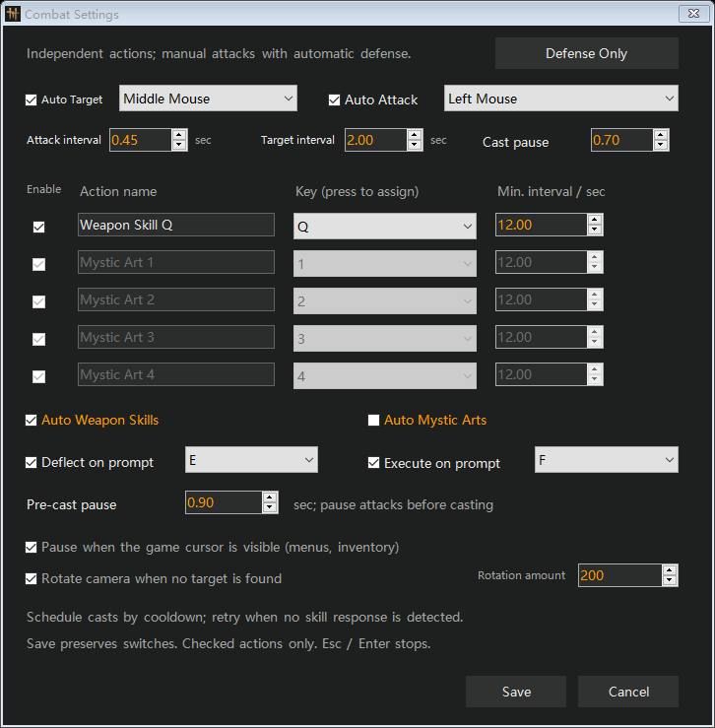Increase Weapon Skill Q interval with up arrow
The height and width of the screenshot is (728, 715).
[x=595, y=220]
